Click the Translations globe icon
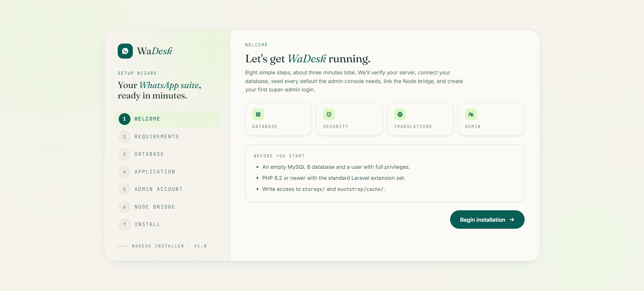 400,115
